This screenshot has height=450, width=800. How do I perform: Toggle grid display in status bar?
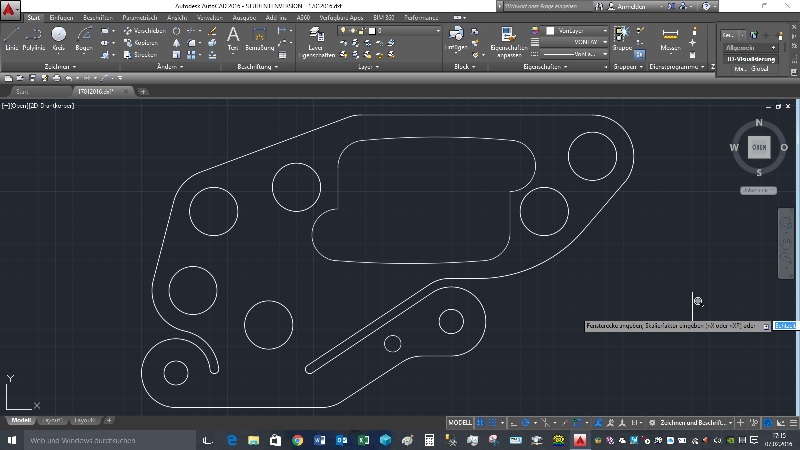(x=481, y=422)
